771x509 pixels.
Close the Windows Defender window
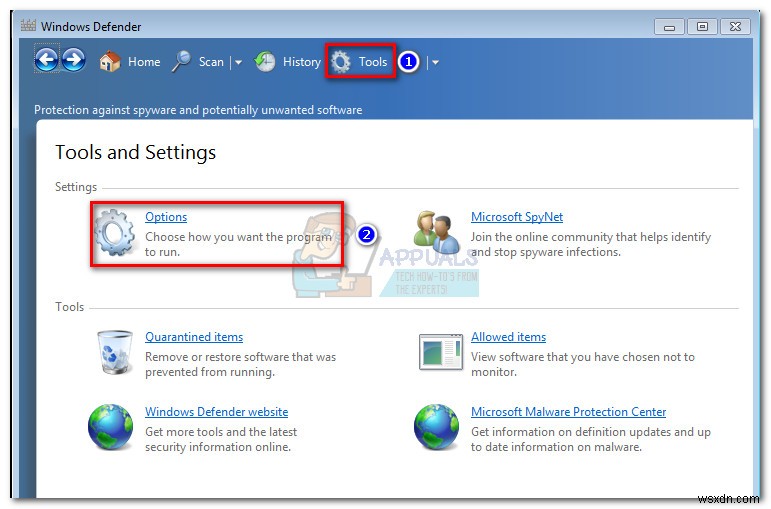(x=736, y=27)
